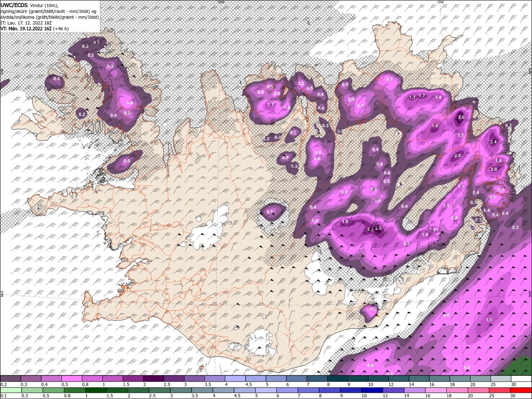Screen dimensions: 532x399
Task: Click the snow legend swatch starting at 0.3
Action: click(31, 379)
